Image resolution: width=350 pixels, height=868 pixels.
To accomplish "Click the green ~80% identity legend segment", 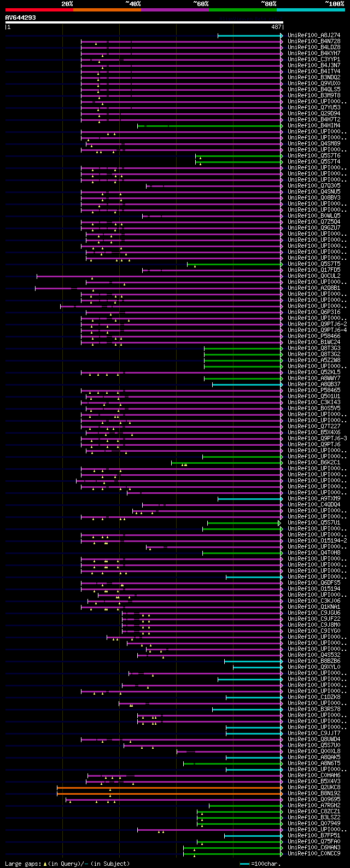I will [x=243, y=9].
